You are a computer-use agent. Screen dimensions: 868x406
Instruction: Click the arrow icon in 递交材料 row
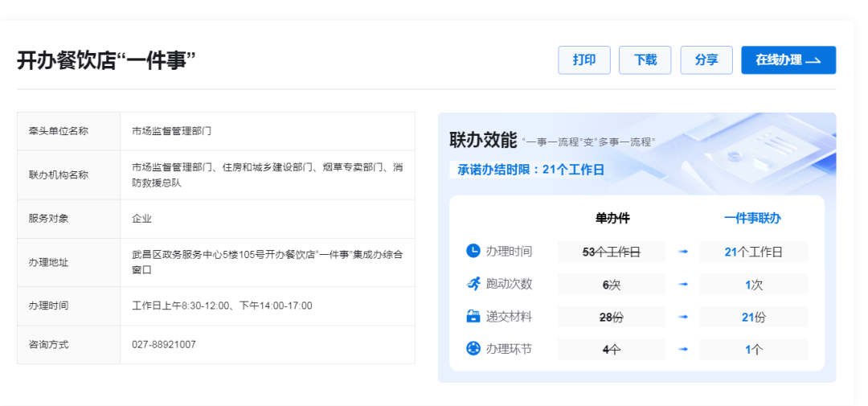point(682,317)
